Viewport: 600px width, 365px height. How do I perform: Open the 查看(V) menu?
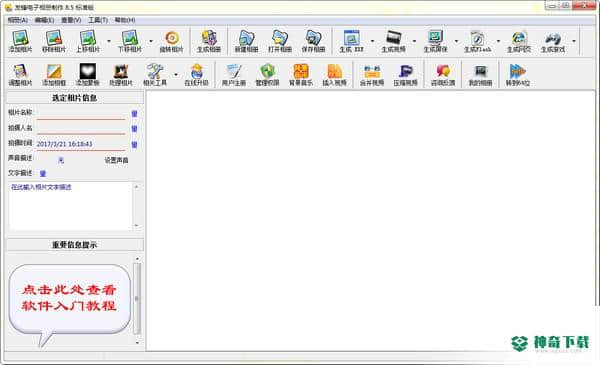point(71,20)
